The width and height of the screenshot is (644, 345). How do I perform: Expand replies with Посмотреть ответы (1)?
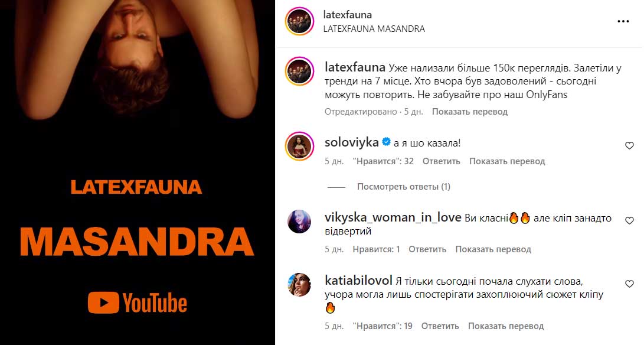point(404,187)
